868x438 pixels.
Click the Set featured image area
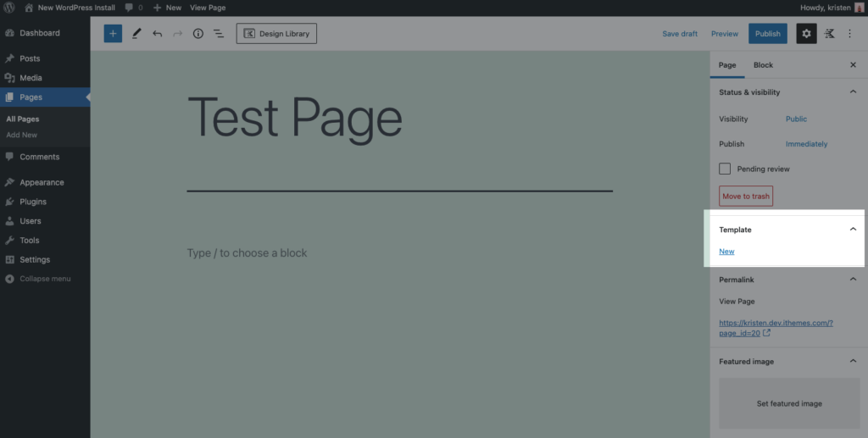click(789, 403)
